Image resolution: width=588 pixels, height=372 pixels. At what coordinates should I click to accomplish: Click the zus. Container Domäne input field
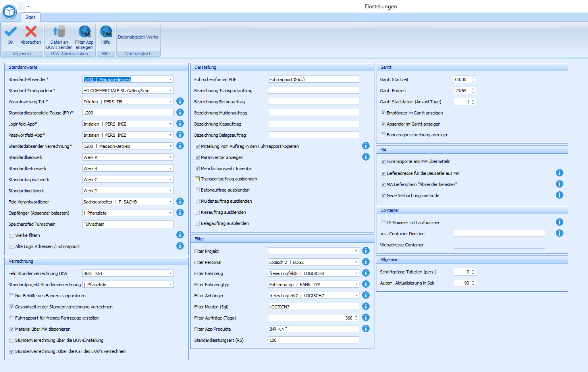499,233
